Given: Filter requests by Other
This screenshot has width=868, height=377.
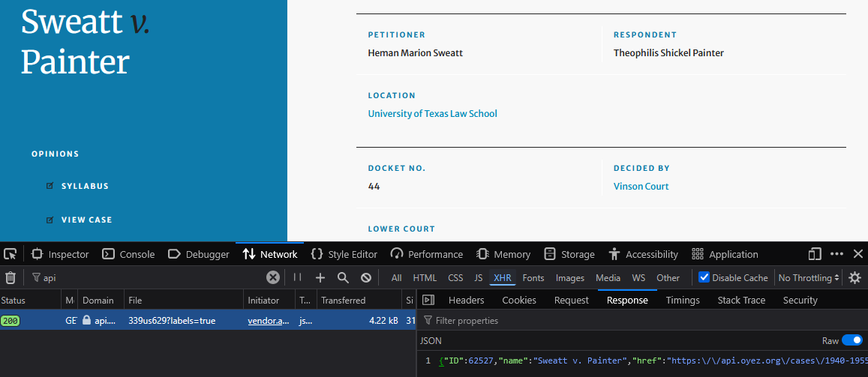Looking at the screenshot, I should (668, 278).
